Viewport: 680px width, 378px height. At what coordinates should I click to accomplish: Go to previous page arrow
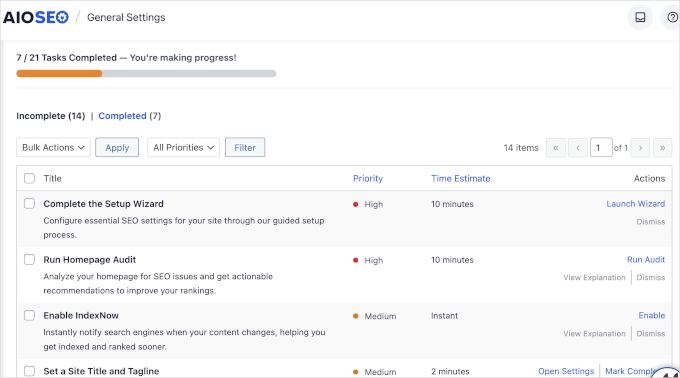578,148
